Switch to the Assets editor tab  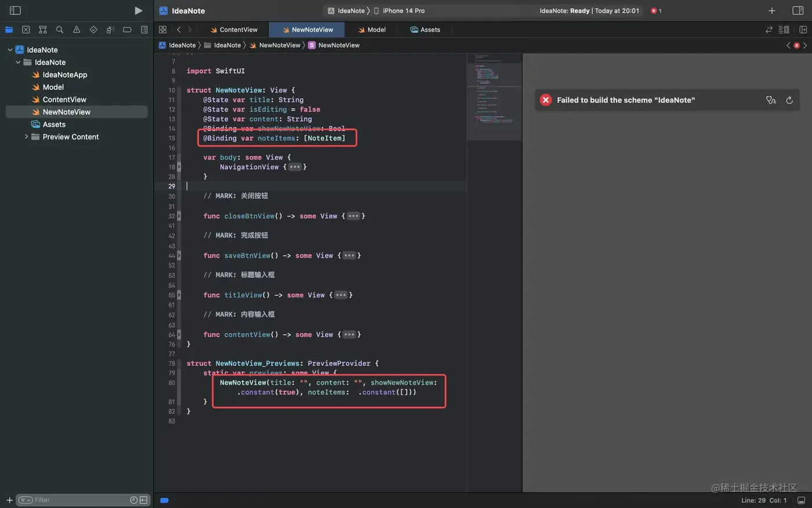(425, 30)
